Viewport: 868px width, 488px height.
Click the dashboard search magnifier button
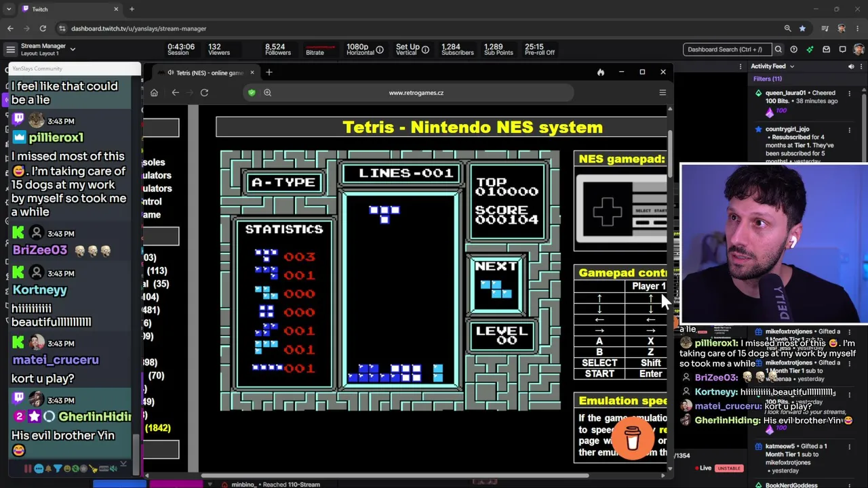pos(778,49)
